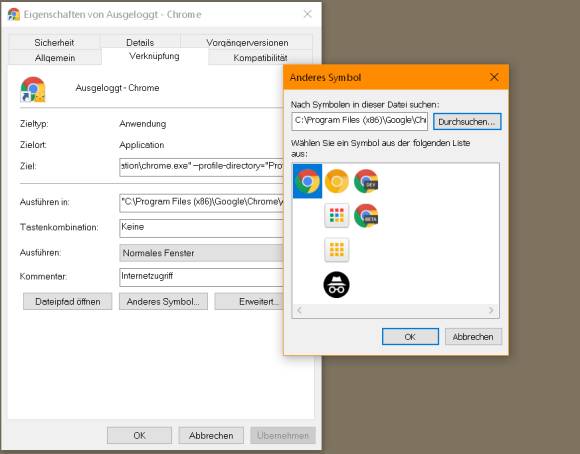This screenshot has width=580, height=454.
Task: Select the yellow app grid icon
Action: (x=337, y=249)
